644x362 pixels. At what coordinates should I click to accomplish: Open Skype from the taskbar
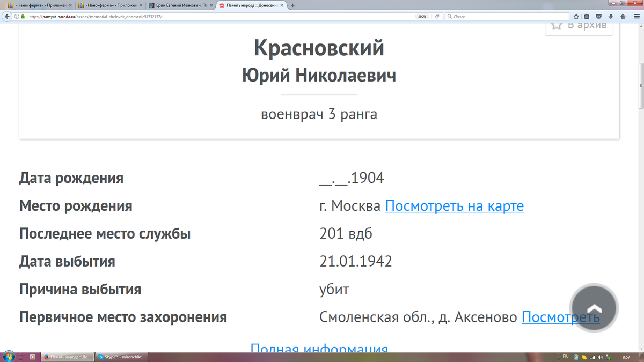pos(122,357)
